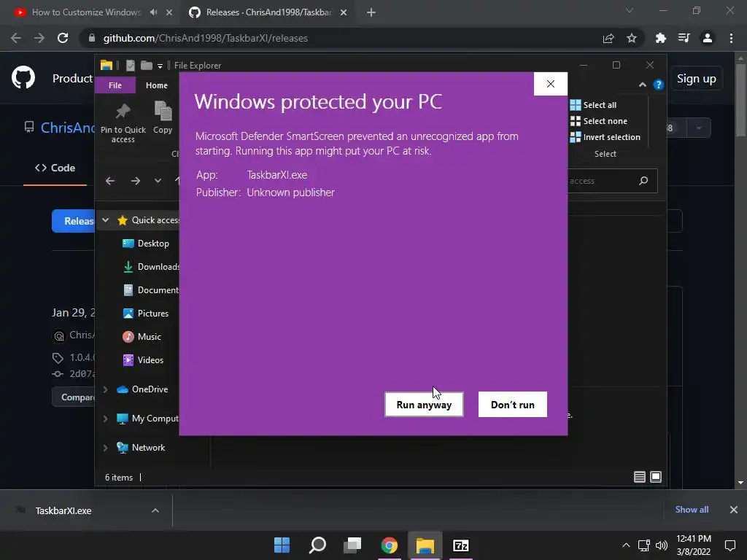Close the Chrome downloads bar
This screenshot has width=747, height=560.
pos(734,510)
